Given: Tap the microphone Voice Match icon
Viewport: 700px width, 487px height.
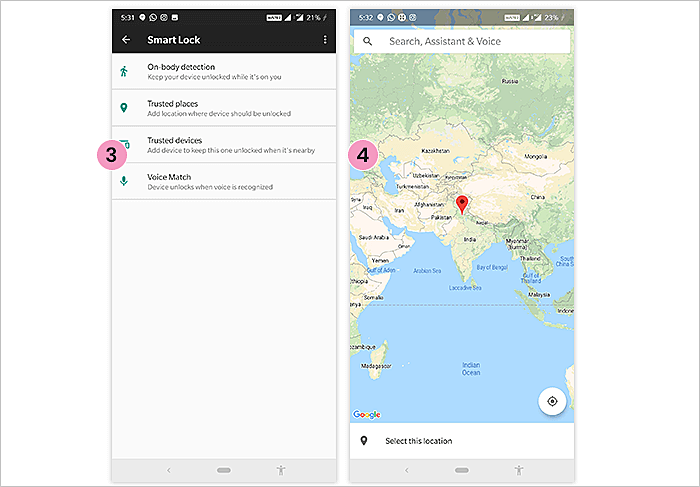Looking at the screenshot, I should tap(124, 181).
